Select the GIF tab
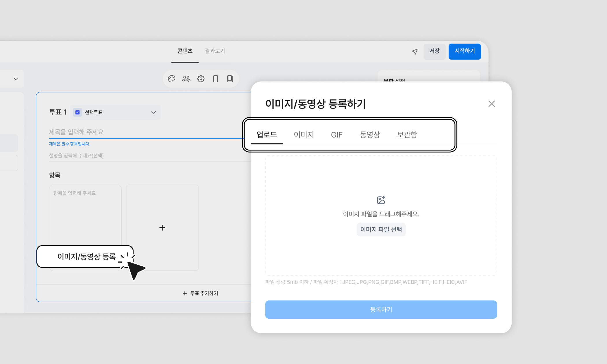607x364 pixels. tap(336, 135)
